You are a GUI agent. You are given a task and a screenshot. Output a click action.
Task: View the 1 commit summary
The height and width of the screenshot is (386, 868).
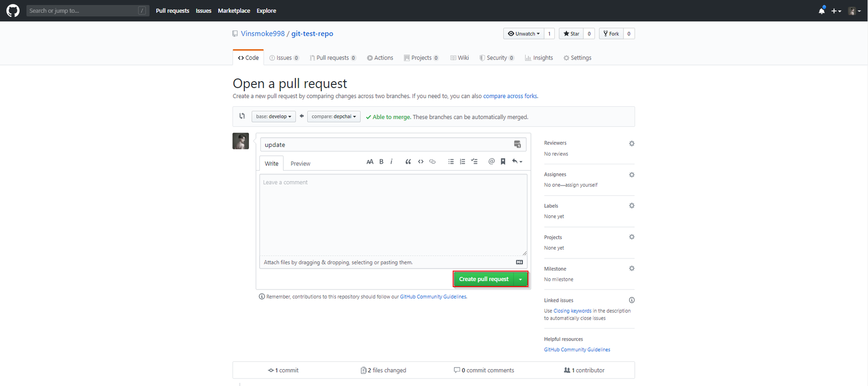tap(283, 370)
